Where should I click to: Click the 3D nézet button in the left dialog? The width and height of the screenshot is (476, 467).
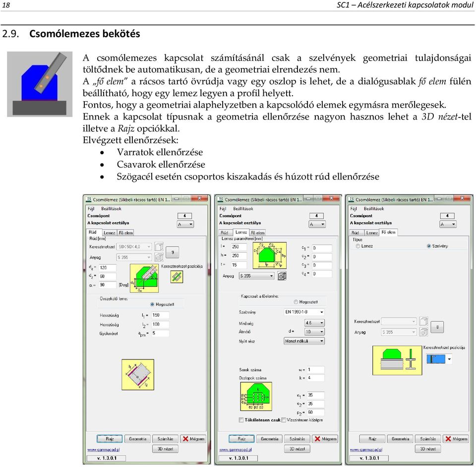(x=165, y=449)
